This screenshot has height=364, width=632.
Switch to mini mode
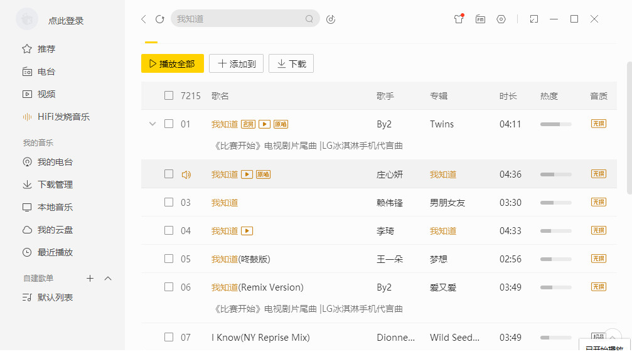534,19
